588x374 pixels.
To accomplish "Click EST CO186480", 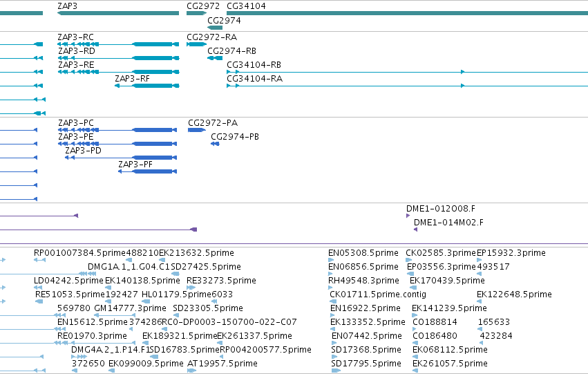I will 435,337.
